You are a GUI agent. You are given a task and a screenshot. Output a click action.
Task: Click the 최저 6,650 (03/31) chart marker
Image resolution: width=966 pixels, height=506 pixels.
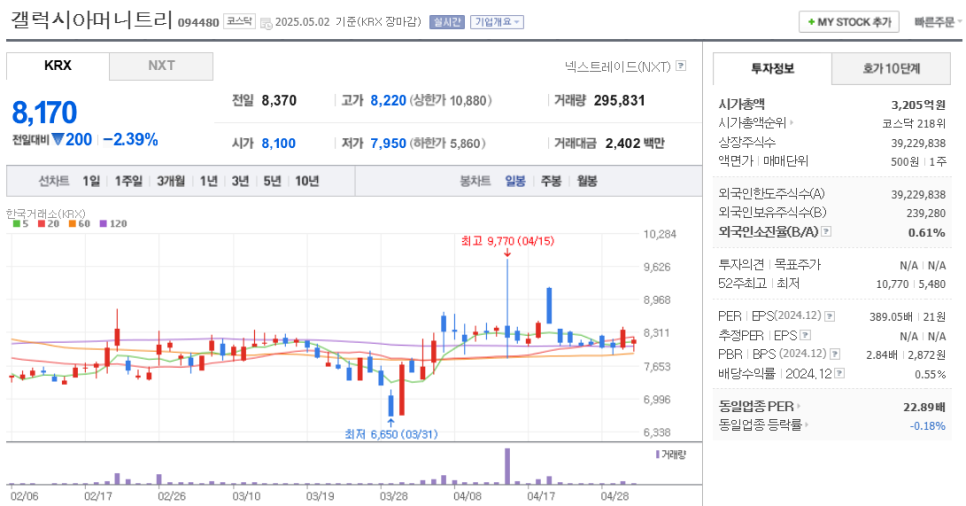click(x=391, y=435)
